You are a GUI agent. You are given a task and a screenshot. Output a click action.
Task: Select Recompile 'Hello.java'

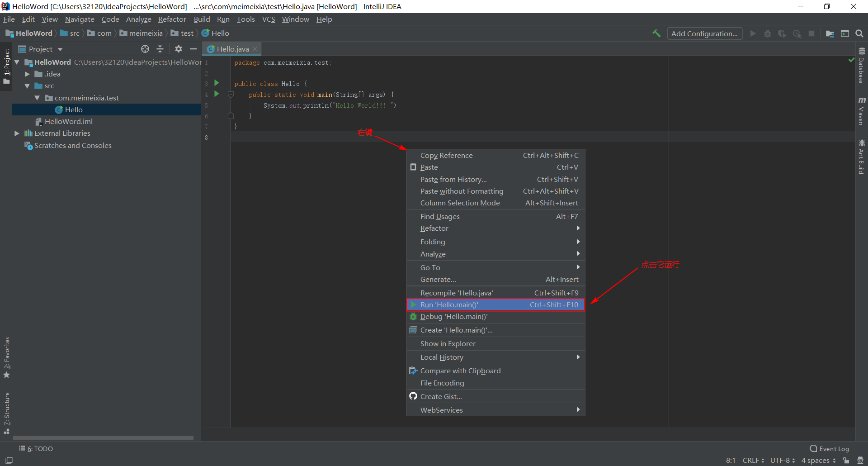click(496, 293)
